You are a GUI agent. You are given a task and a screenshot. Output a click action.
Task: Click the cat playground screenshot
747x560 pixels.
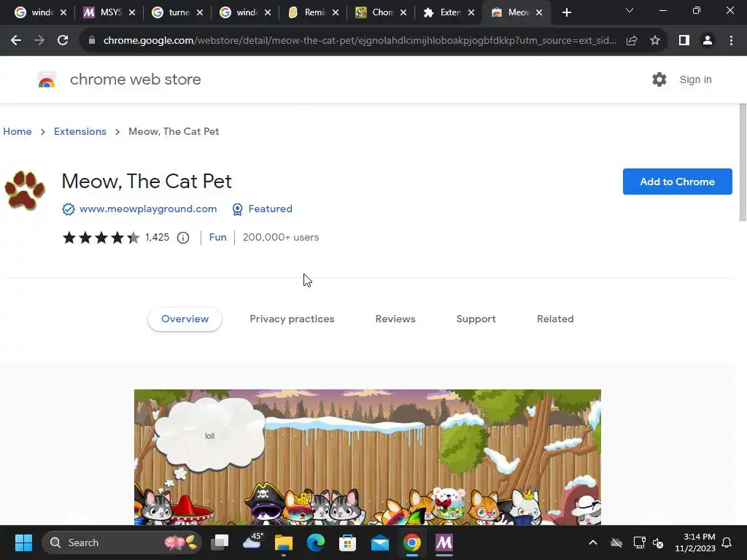[x=368, y=457]
